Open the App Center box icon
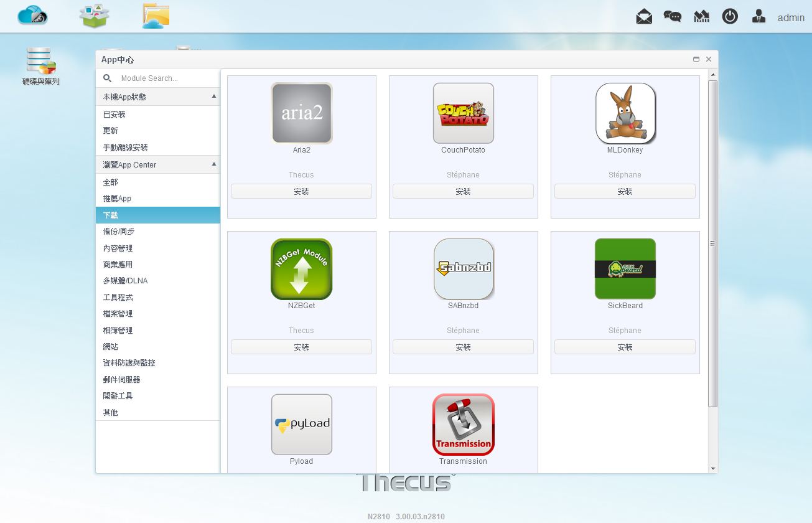The width and height of the screenshot is (812, 523). 94,16
